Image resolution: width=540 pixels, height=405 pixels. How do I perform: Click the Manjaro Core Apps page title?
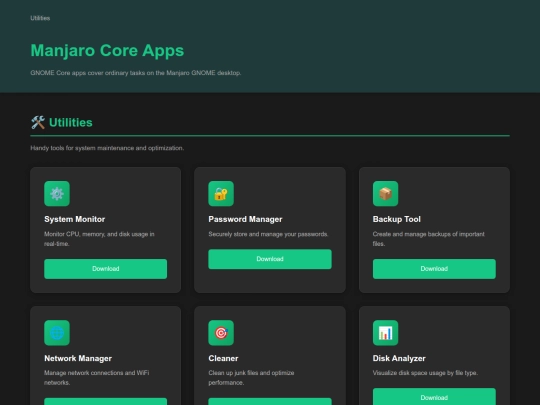(x=107, y=51)
